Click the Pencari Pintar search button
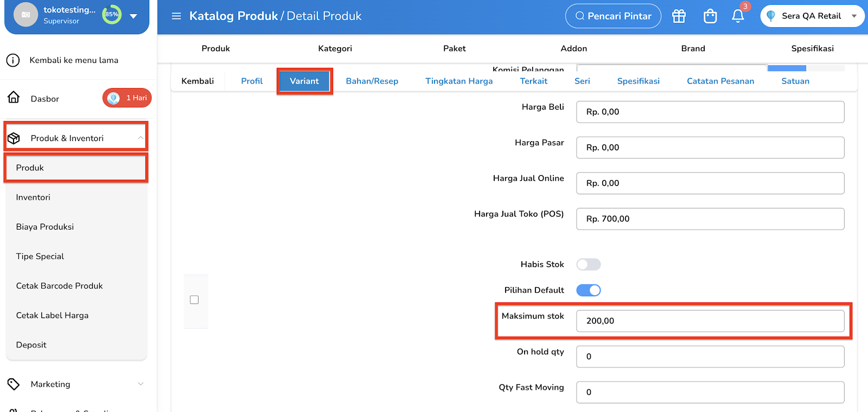Viewport: 868px width, 412px height. pos(613,16)
